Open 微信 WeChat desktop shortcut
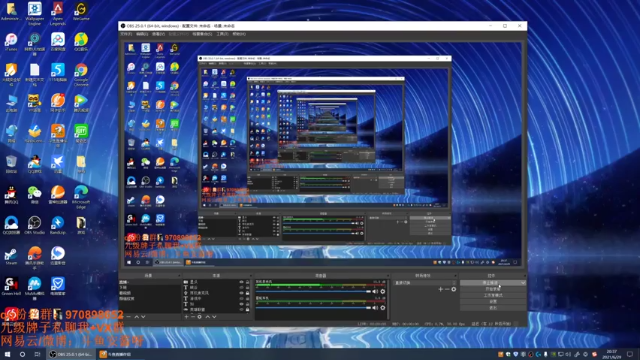Screen dimensions: 640x360 tap(35, 194)
